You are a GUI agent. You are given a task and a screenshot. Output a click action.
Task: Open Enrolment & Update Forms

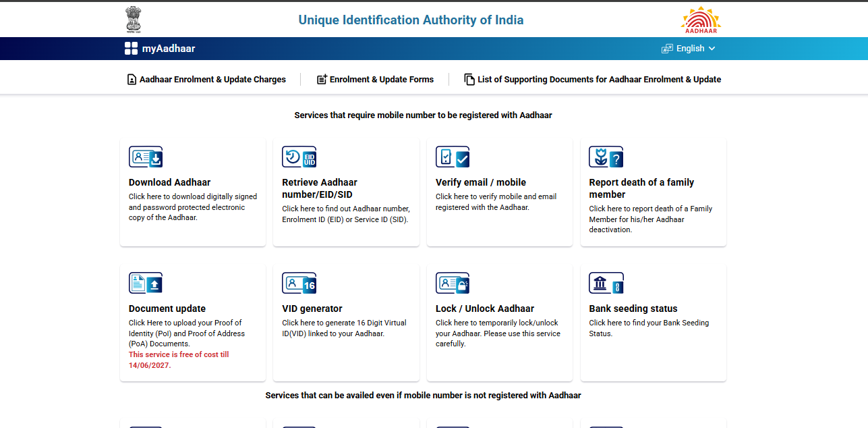pos(382,80)
